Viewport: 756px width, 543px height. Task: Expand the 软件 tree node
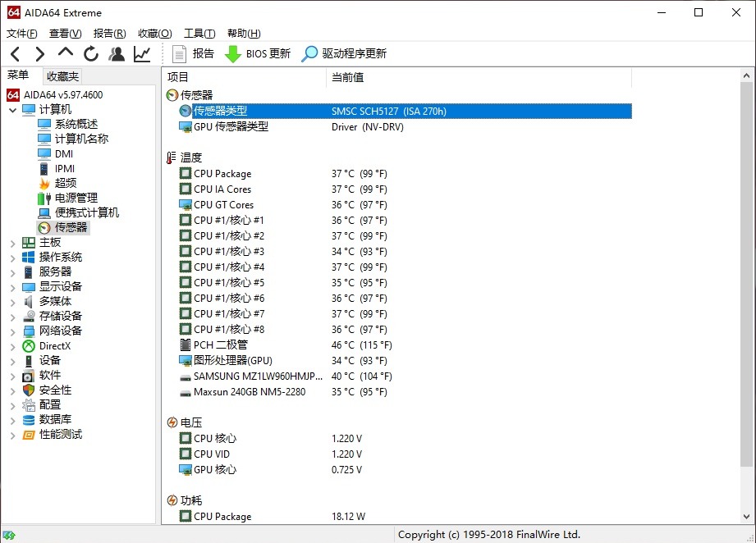[13, 376]
